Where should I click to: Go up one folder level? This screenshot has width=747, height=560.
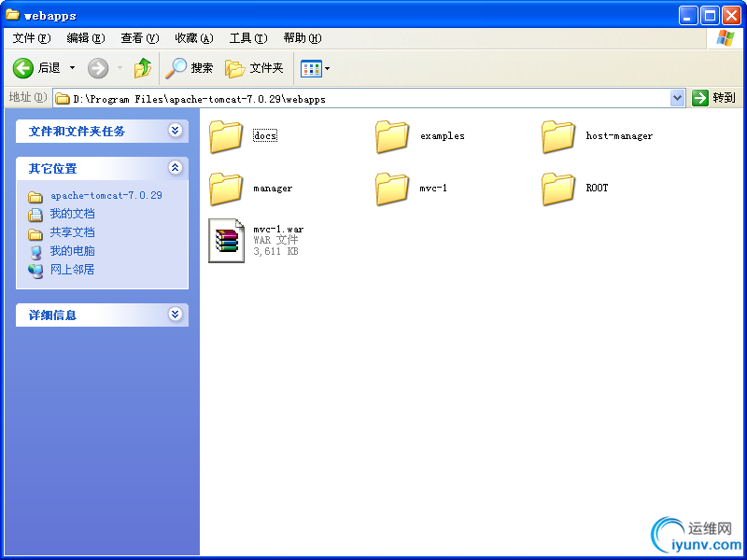143,68
